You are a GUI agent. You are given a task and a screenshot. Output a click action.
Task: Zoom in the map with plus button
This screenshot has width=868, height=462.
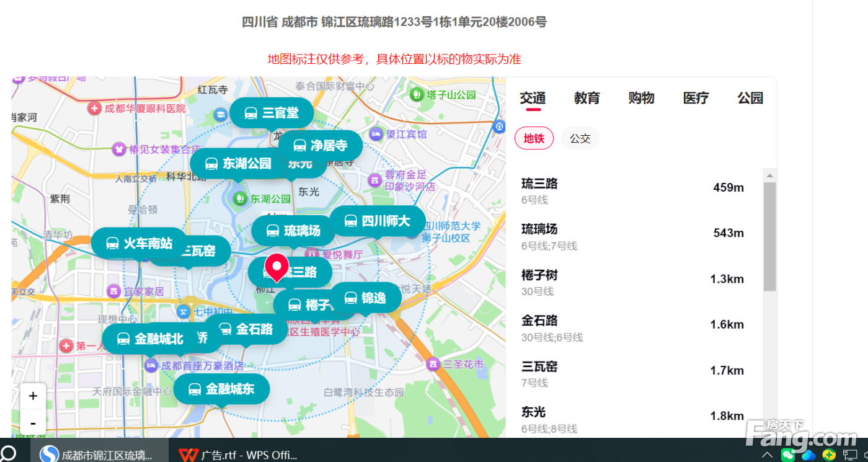(33, 396)
